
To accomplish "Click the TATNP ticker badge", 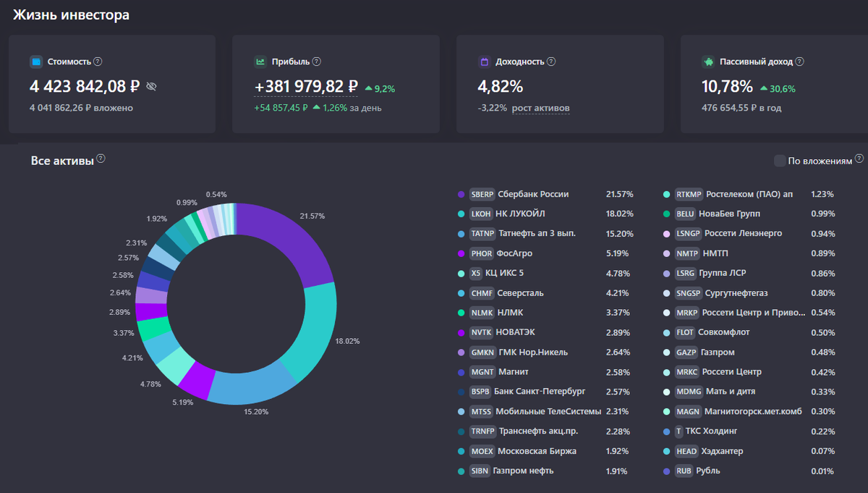I will tap(482, 234).
